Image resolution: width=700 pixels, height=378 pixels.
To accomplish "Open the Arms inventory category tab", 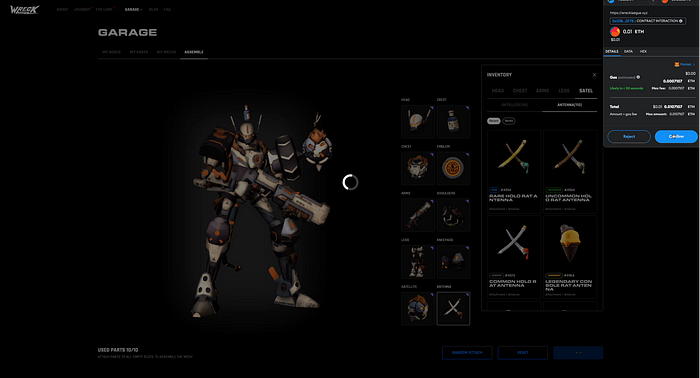I will (542, 91).
